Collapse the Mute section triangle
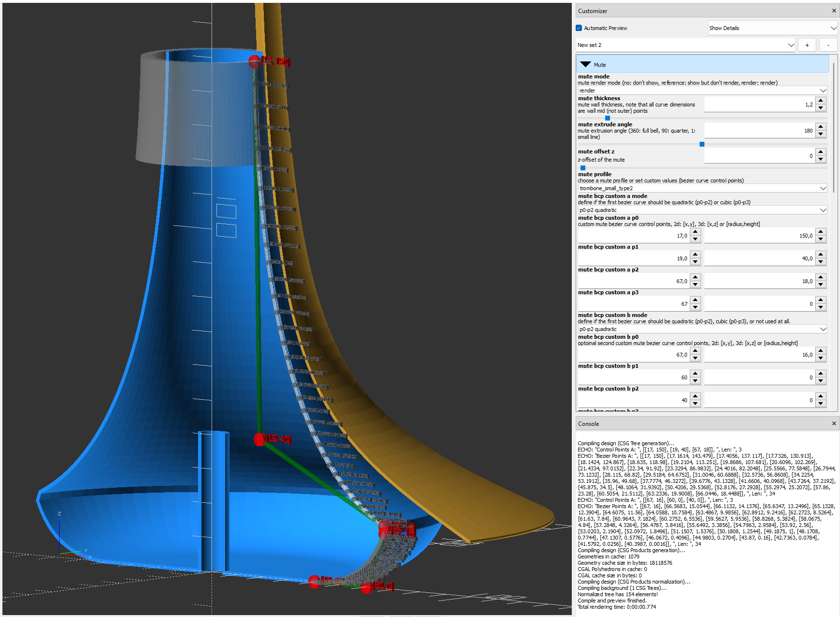Screen dimensions: 840x617 585,64
